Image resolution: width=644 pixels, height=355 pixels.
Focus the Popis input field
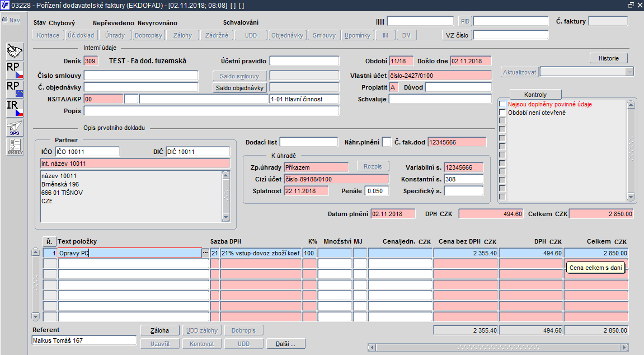point(211,111)
